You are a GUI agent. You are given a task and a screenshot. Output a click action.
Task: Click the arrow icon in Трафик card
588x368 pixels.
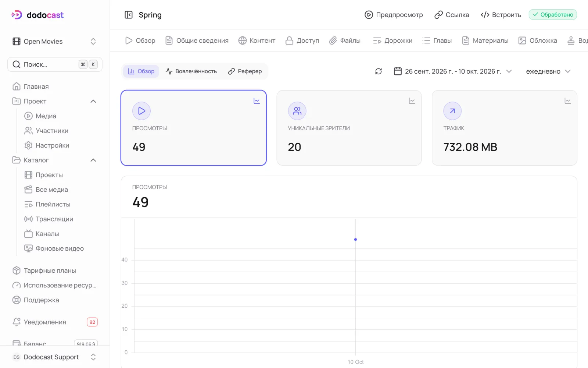[452, 111]
